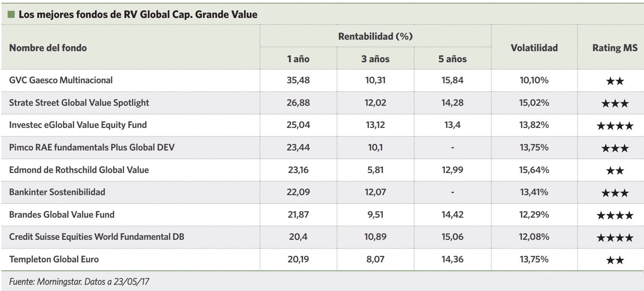Open the Credit Suisse Equities World Fundamental DB name
This screenshot has height=291, width=644.
(x=97, y=237)
